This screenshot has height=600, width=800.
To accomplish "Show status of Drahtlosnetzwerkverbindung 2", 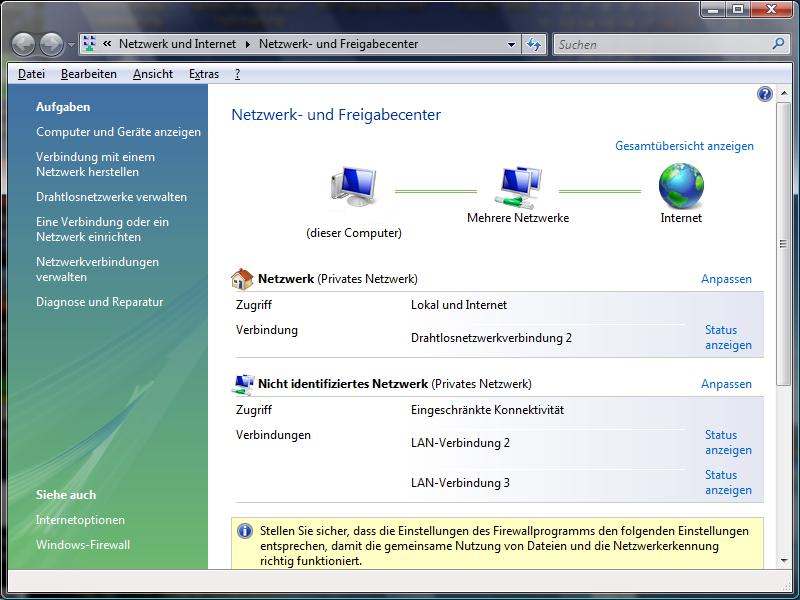I will pos(728,337).
